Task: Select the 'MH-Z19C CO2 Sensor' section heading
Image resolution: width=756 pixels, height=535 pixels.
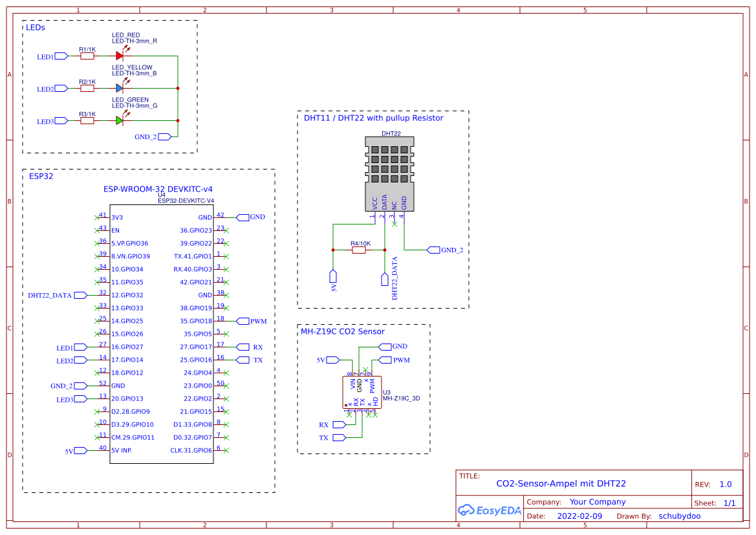Action: tap(343, 331)
